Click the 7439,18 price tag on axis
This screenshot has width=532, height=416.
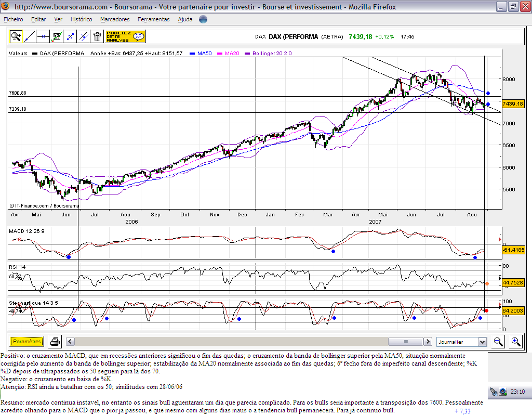point(513,104)
